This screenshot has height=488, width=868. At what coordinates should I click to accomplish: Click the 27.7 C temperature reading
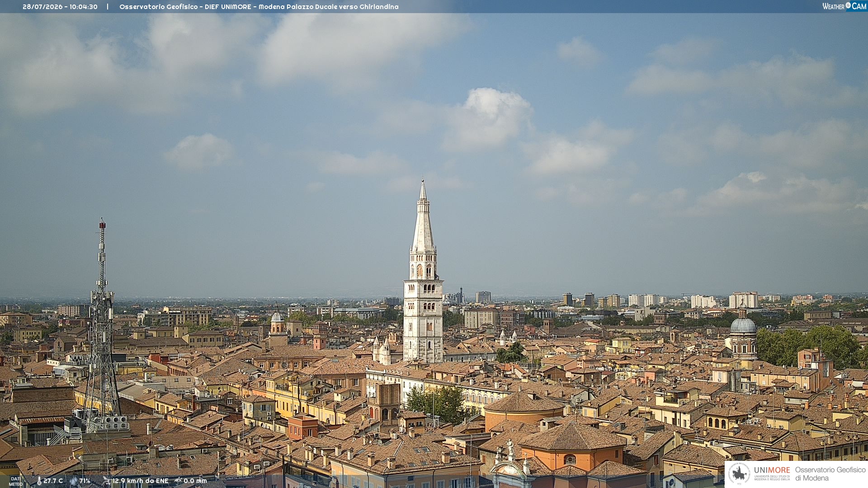(x=53, y=481)
